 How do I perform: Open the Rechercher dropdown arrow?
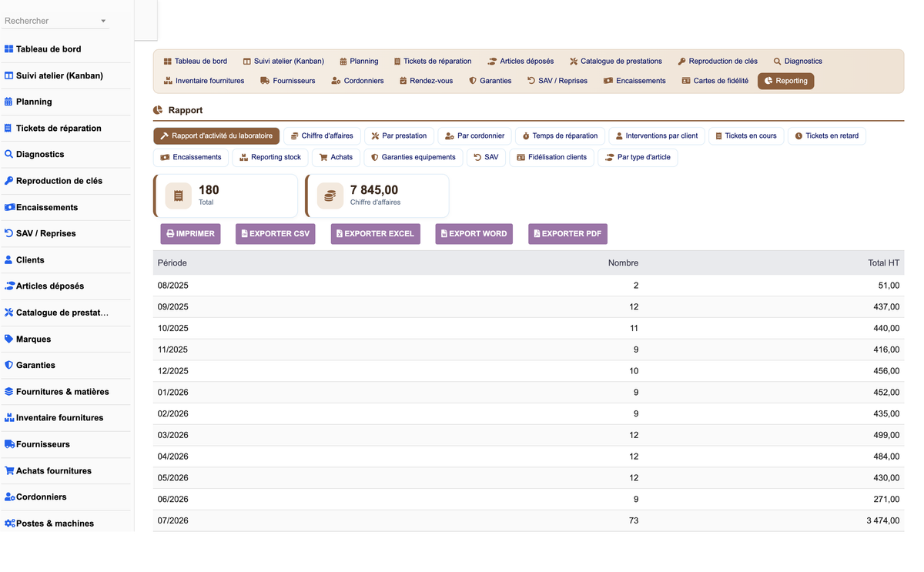pyautogui.click(x=104, y=21)
